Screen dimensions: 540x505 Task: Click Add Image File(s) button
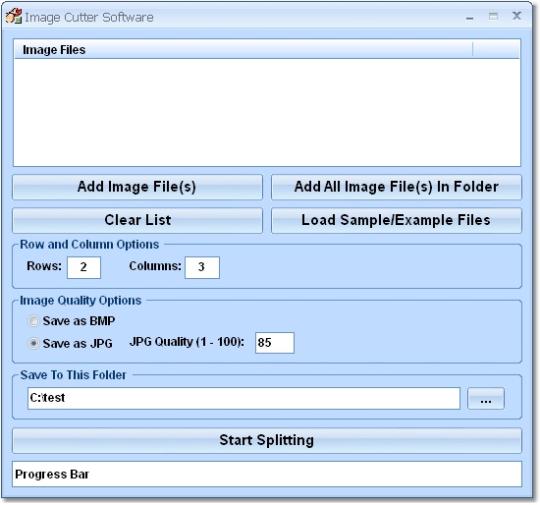pyautogui.click(x=137, y=187)
